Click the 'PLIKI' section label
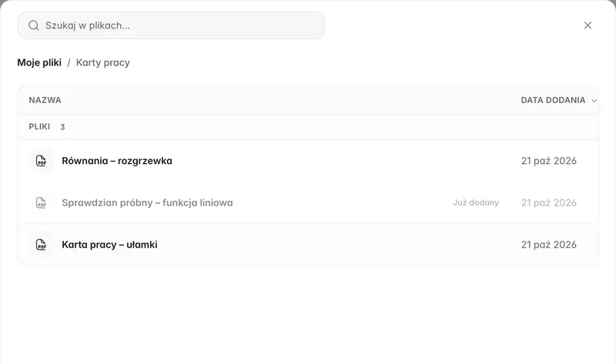Image resolution: width=616 pixels, height=364 pixels. point(39,126)
